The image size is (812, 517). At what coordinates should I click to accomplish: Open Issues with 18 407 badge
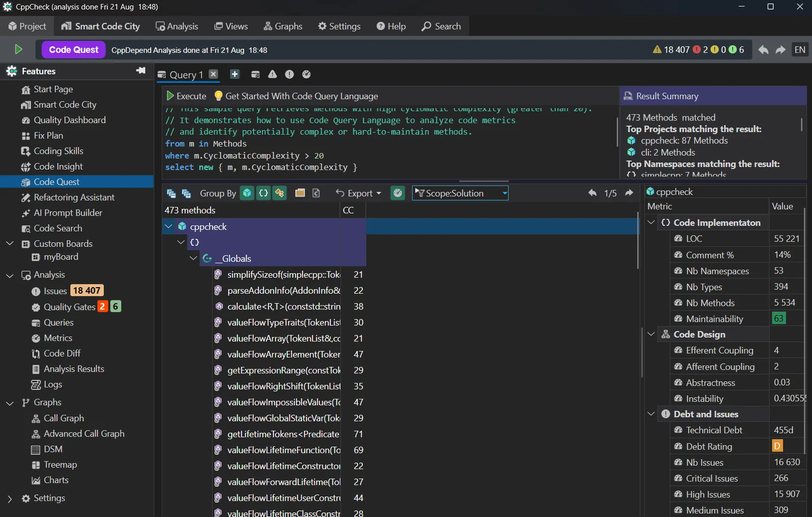coord(67,291)
